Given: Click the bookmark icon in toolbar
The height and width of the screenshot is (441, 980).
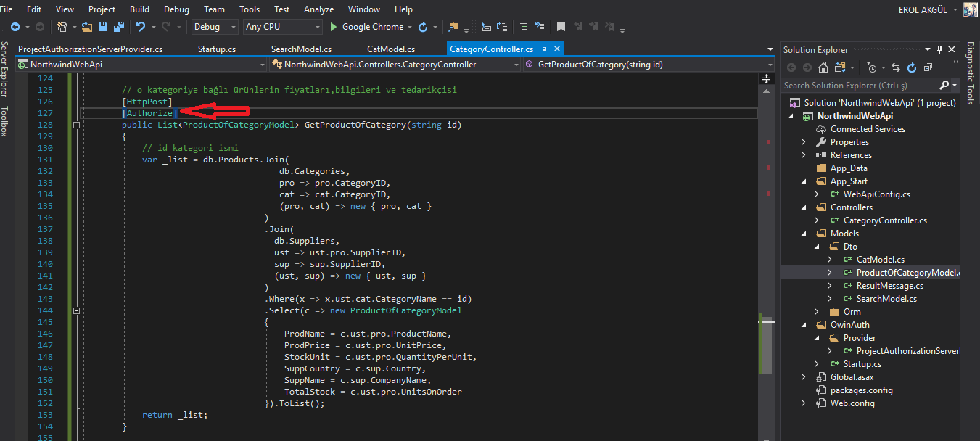Looking at the screenshot, I should pyautogui.click(x=561, y=27).
